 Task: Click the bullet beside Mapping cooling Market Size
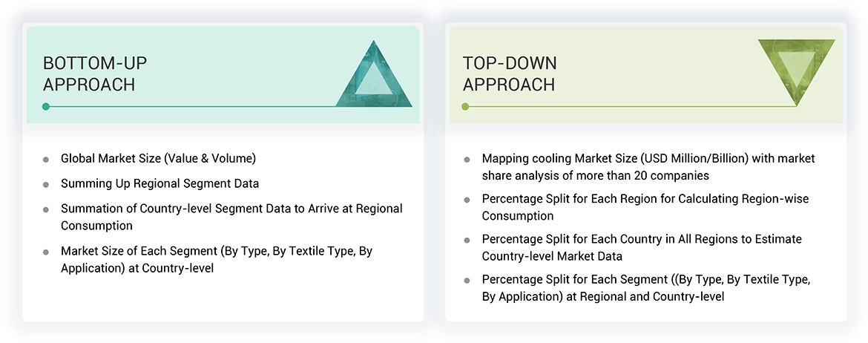point(467,160)
